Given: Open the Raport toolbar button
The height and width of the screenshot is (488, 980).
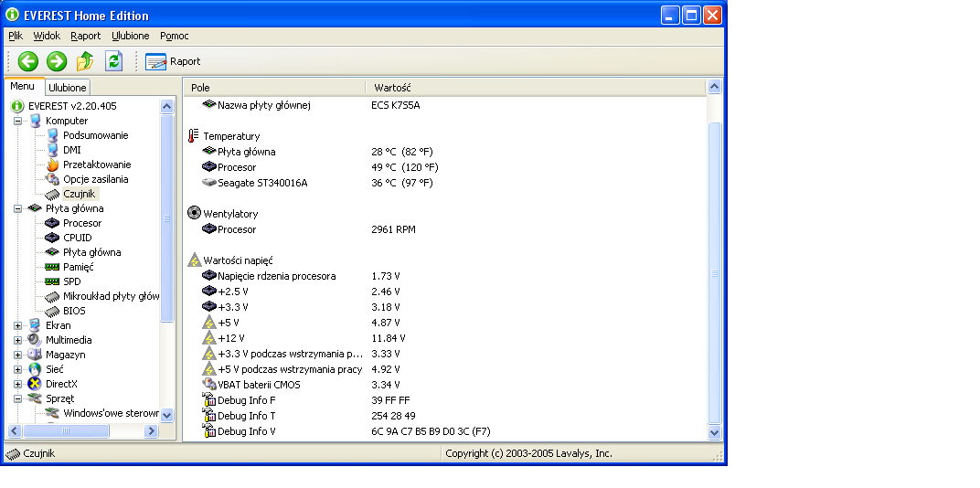Looking at the screenshot, I should (173, 61).
